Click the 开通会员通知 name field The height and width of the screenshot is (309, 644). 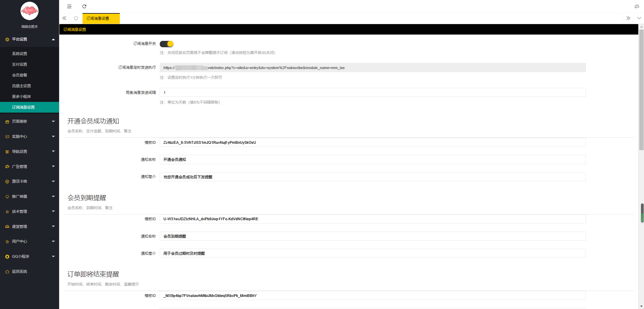pyautogui.click(x=373, y=160)
